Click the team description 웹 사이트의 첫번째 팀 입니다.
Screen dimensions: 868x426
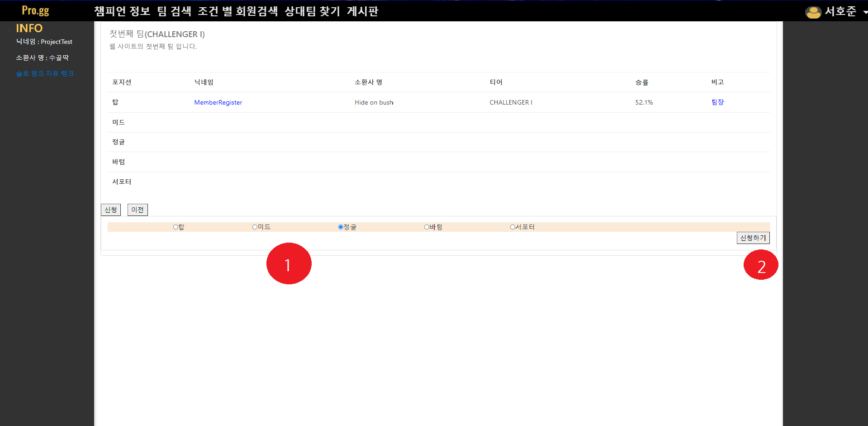[153, 46]
